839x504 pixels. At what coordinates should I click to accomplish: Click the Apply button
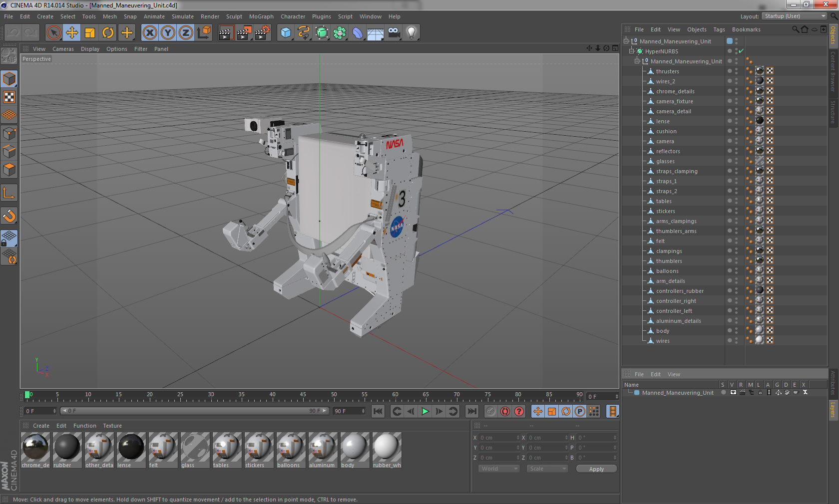pos(596,469)
